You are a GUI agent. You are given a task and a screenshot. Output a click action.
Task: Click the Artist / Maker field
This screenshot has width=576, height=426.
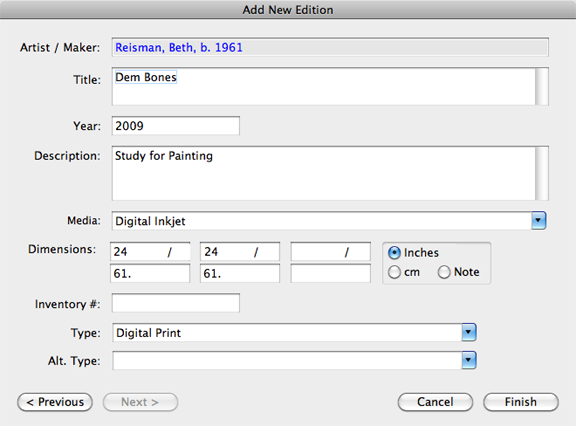click(x=330, y=47)
